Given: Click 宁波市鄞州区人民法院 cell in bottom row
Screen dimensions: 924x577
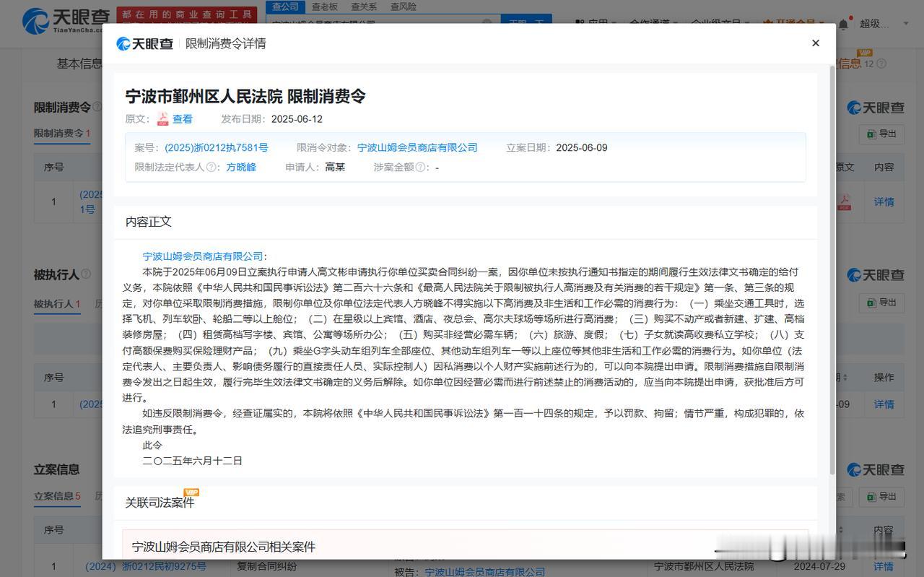Looking at the screenshot, I should tap(704, 566).
